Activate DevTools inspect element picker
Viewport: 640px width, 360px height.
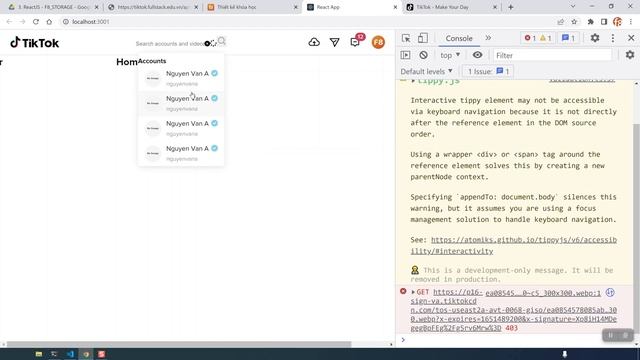coord(406,38)
